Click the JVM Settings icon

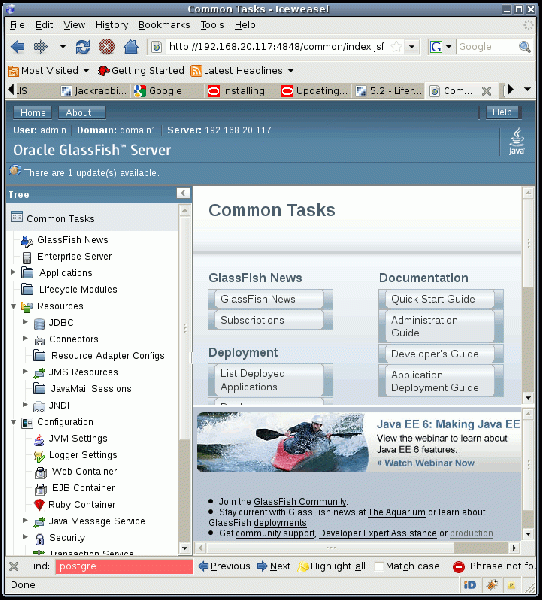(x=39, y=439)
